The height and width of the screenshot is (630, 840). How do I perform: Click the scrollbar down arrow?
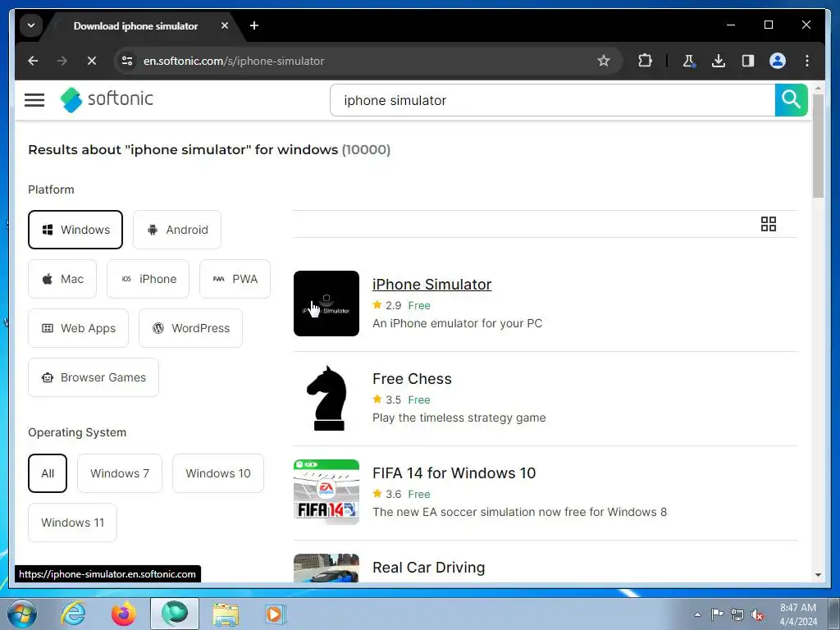click(x=818, y=575)
